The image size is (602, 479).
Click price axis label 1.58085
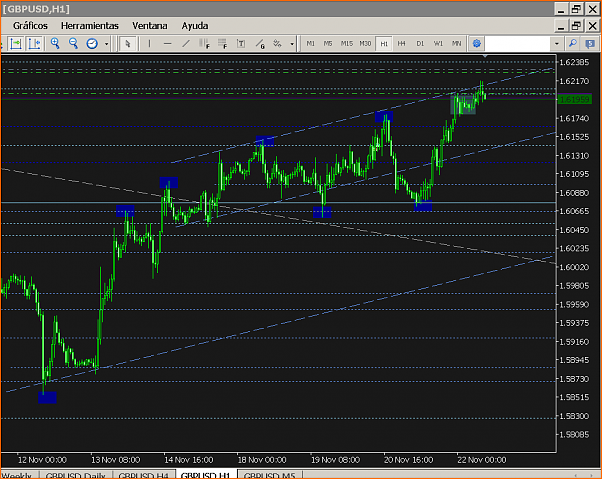coord(574,434)
